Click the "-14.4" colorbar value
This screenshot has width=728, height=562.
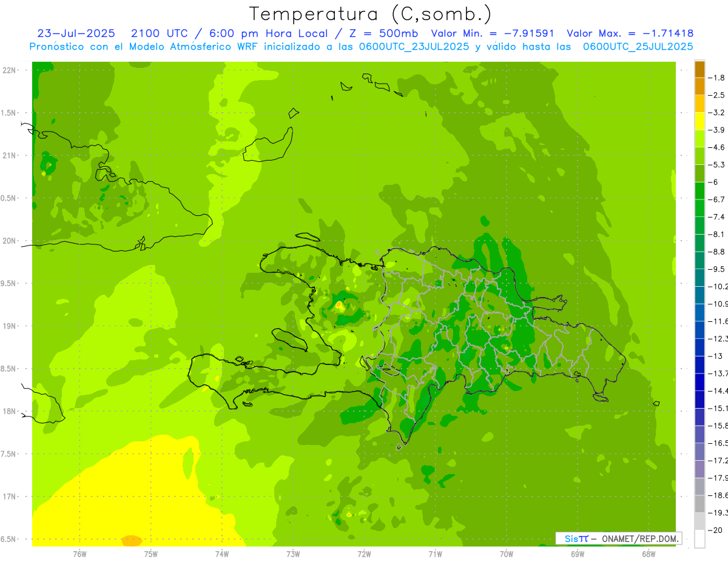[720, 391]
